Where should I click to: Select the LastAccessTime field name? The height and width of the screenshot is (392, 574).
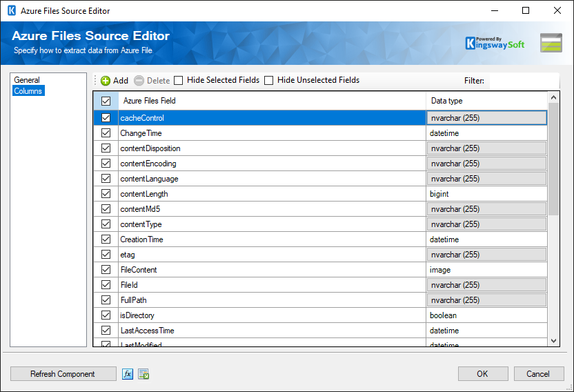pos(147,331)
